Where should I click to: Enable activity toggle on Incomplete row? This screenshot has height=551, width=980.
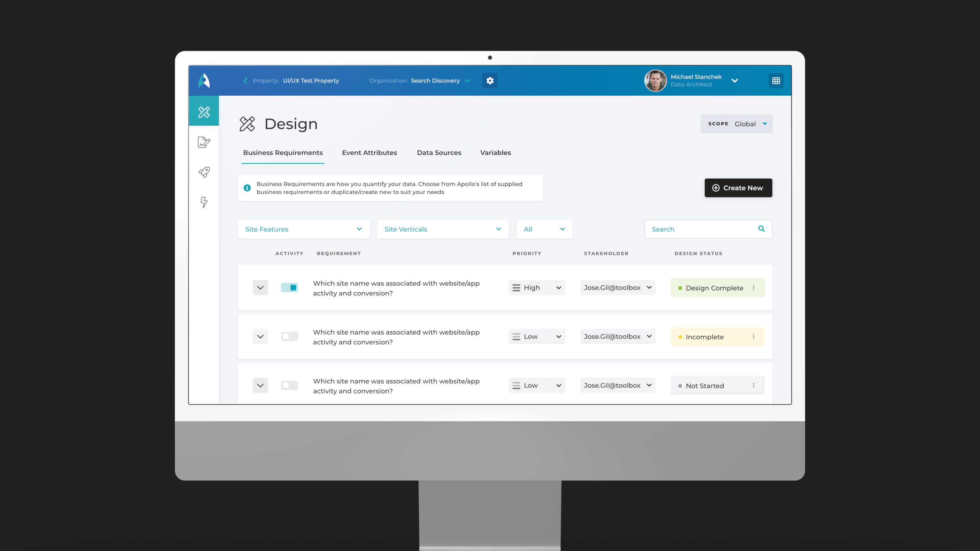tap(289, 337)
